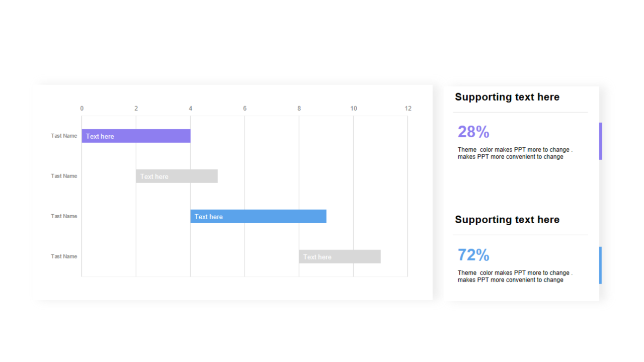Click the purple accent strip beside 28%

pyautogui.click(x=600, y=141)
